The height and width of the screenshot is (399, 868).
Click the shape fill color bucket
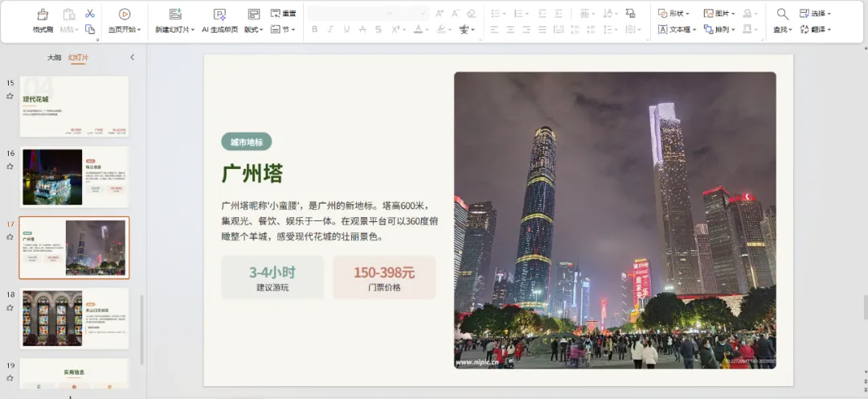tap(747, 14)
